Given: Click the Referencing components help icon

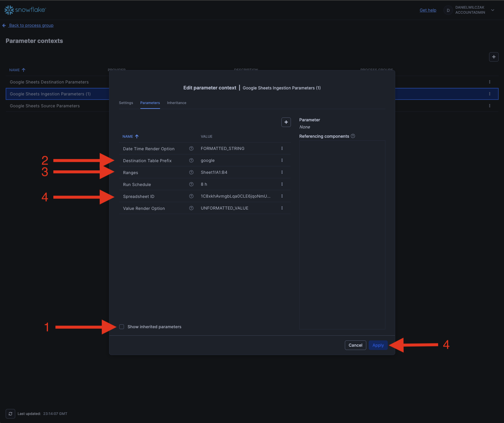Looking at the screenshot, I should click(353, 136).
